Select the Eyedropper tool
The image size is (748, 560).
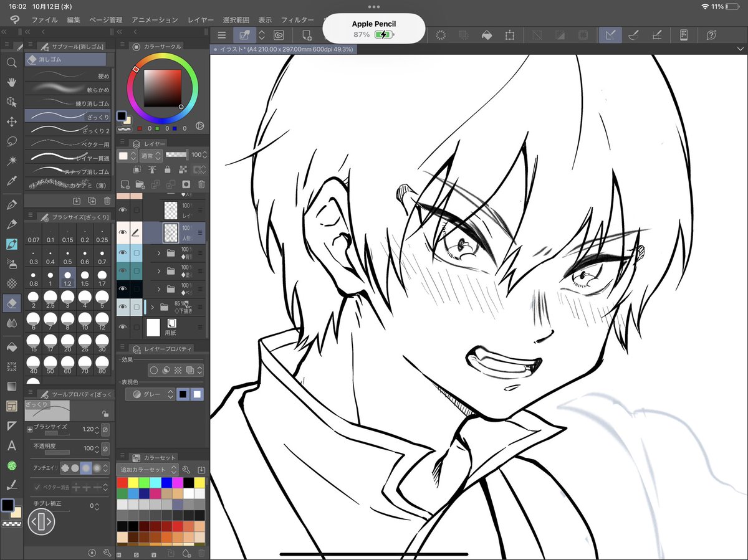tap(11, 181)
